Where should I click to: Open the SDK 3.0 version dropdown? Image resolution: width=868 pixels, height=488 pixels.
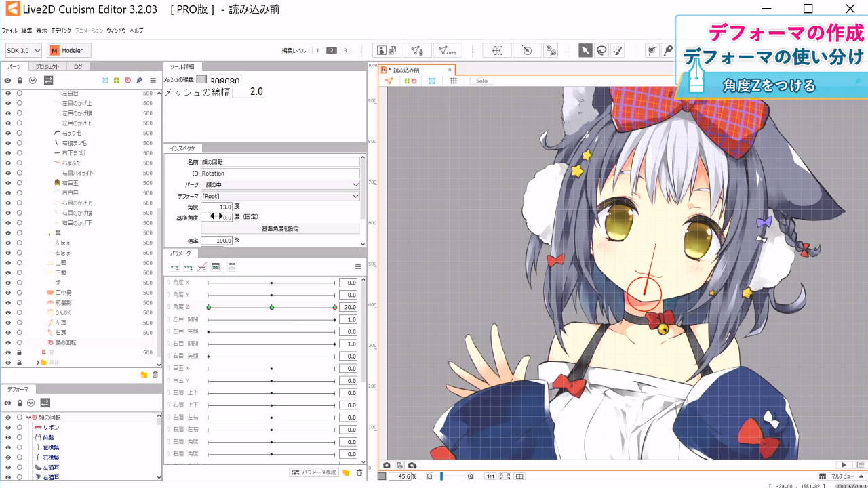tap(24, 51)
